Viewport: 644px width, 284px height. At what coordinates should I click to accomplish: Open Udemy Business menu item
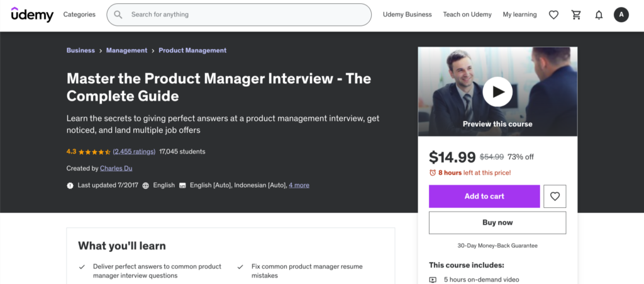407,14
